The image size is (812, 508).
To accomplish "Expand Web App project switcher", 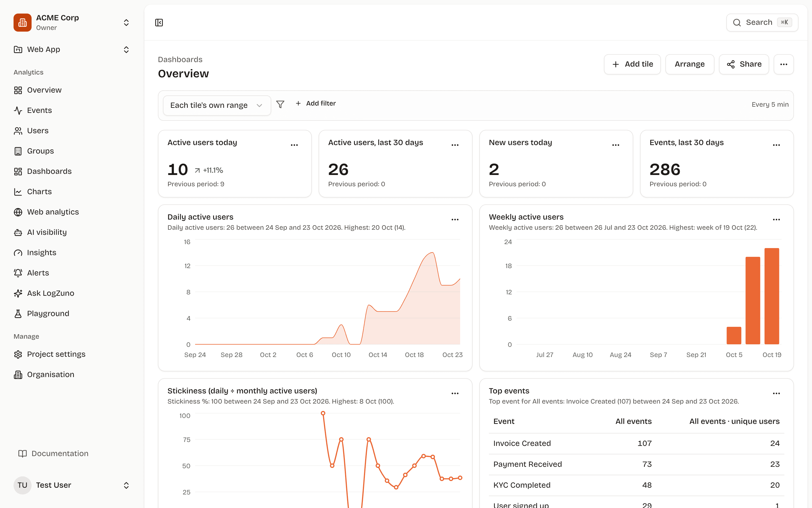I will tap(126, 50).
